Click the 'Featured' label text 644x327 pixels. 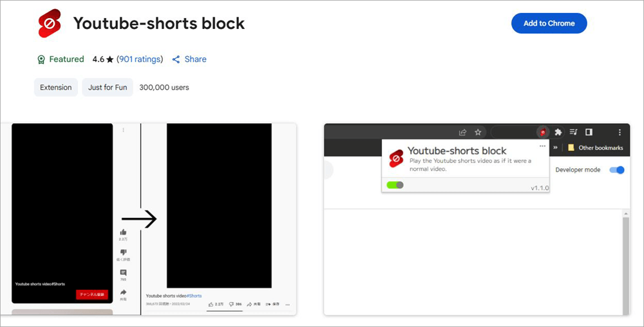click(x=66, y=59)
